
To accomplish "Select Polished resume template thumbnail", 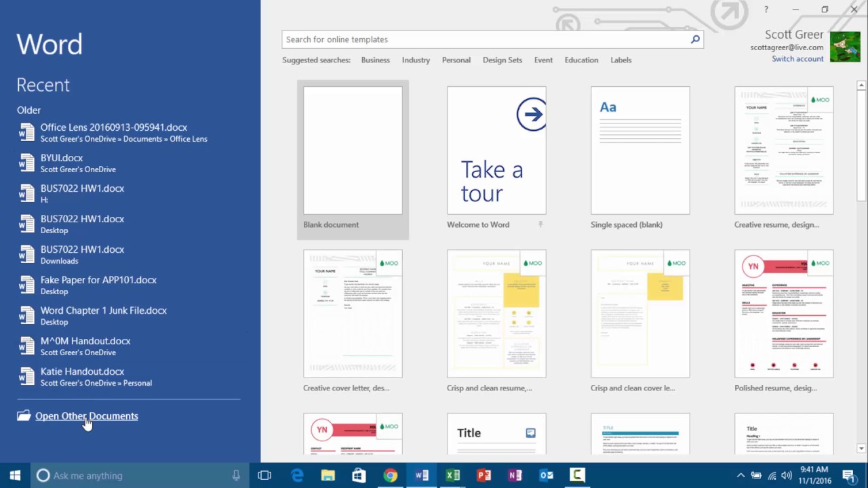I will (784, 314).
